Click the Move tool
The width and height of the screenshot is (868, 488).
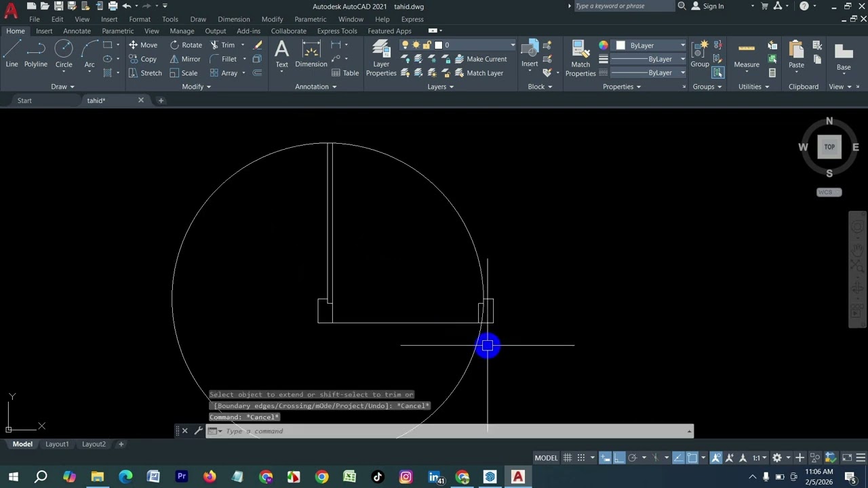coord(143,45)
